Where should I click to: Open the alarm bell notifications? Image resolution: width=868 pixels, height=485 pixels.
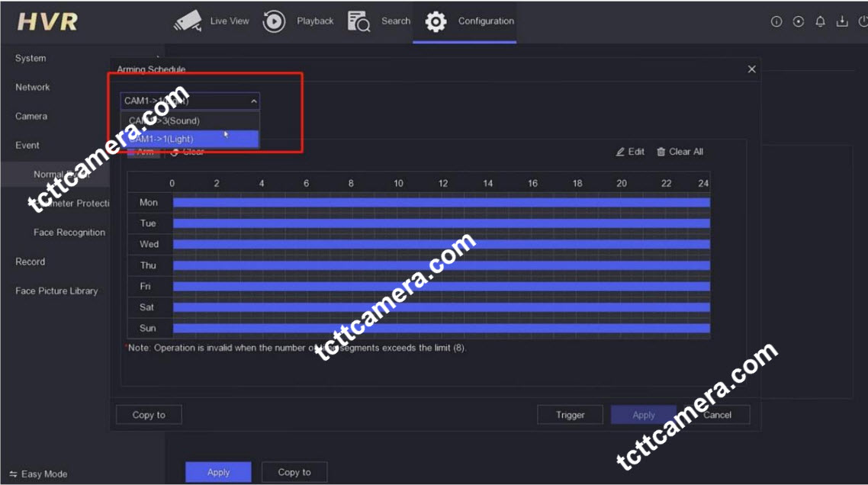coord(821,22)
